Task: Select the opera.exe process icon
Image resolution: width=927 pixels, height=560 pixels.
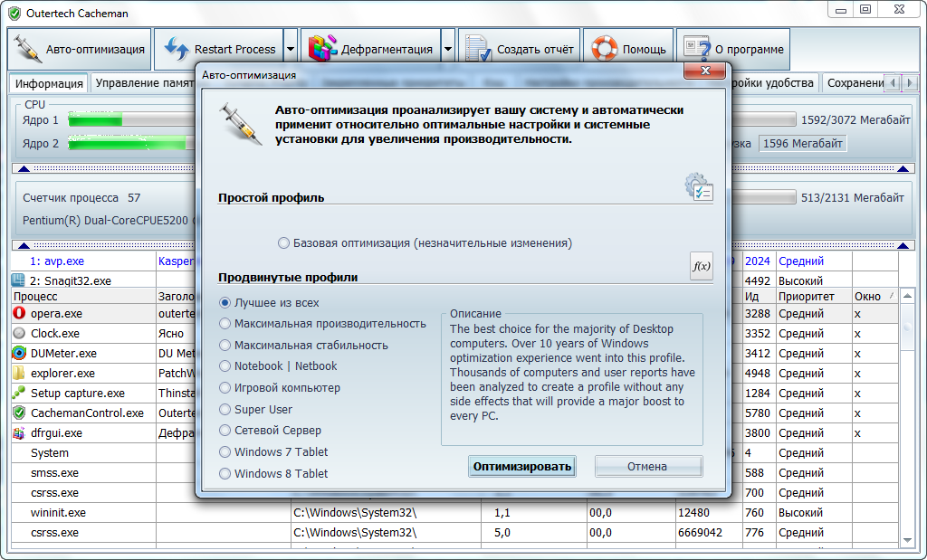Action: pos(19,314)
